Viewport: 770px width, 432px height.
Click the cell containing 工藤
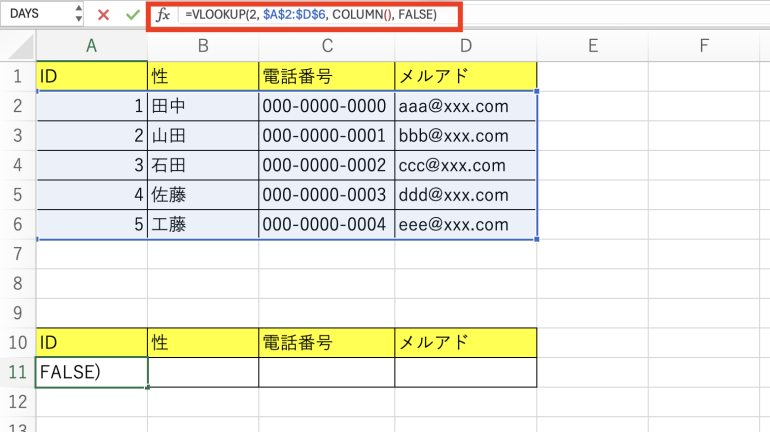pos(203,224)
